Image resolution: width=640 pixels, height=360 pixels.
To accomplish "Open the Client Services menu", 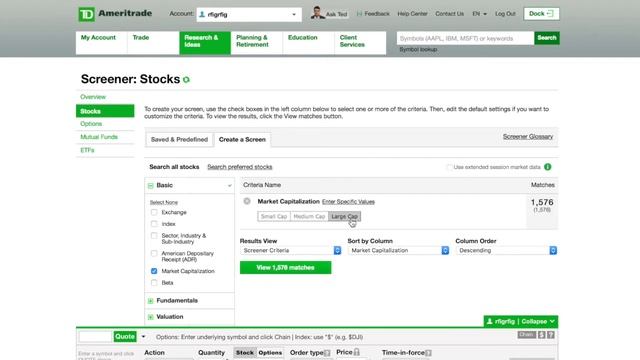I will [x=360, y=43].
